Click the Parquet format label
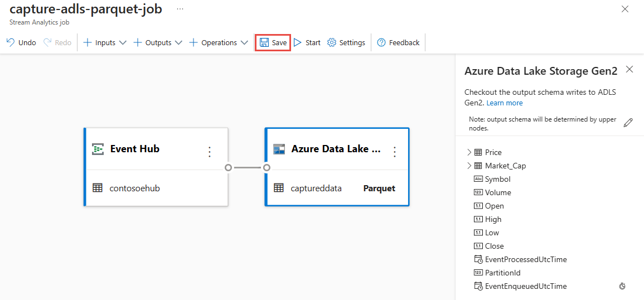644x300 pixels. (379, 188)
